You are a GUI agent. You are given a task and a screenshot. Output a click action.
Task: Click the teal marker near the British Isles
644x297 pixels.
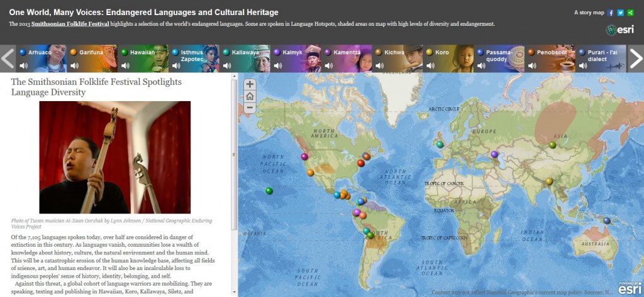pyautogui.click(x=440, y=144)
